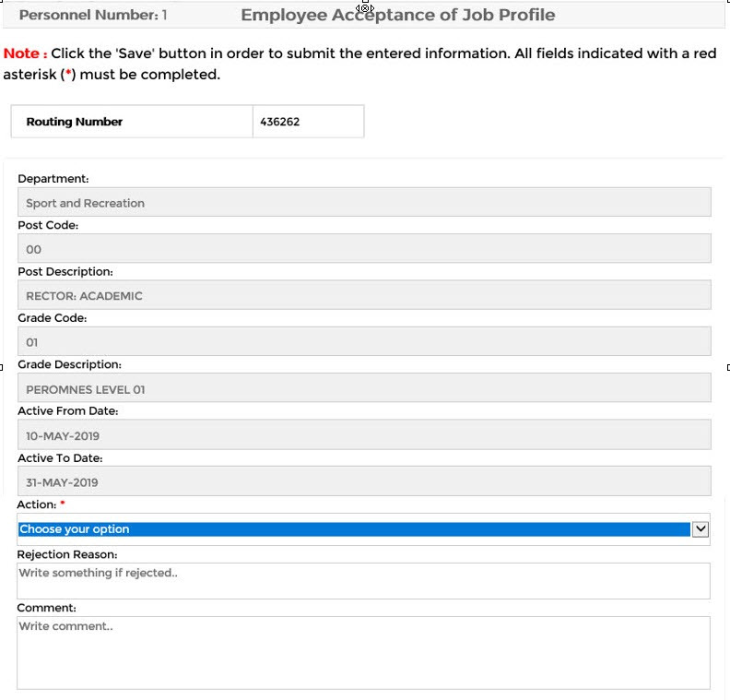Click the 'Personnel Number' label at top
Viewport: 730px width, 700px height.
click(x=88, y=16)
